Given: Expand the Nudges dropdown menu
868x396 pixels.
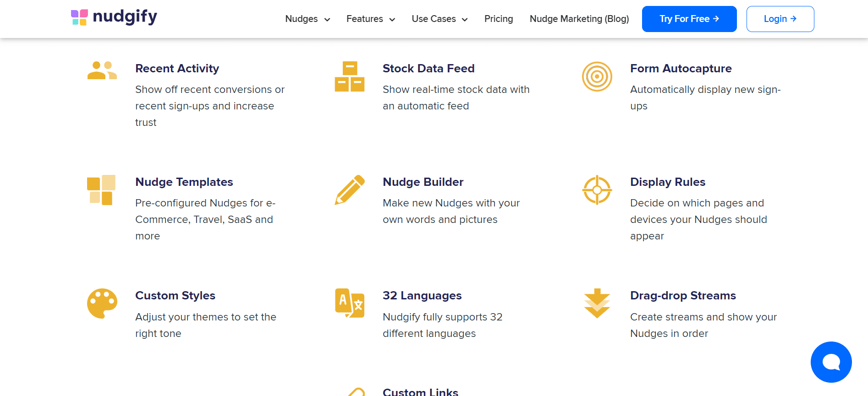Looking at the screenshot, I should pyautogui.click(x=308, y=19).
